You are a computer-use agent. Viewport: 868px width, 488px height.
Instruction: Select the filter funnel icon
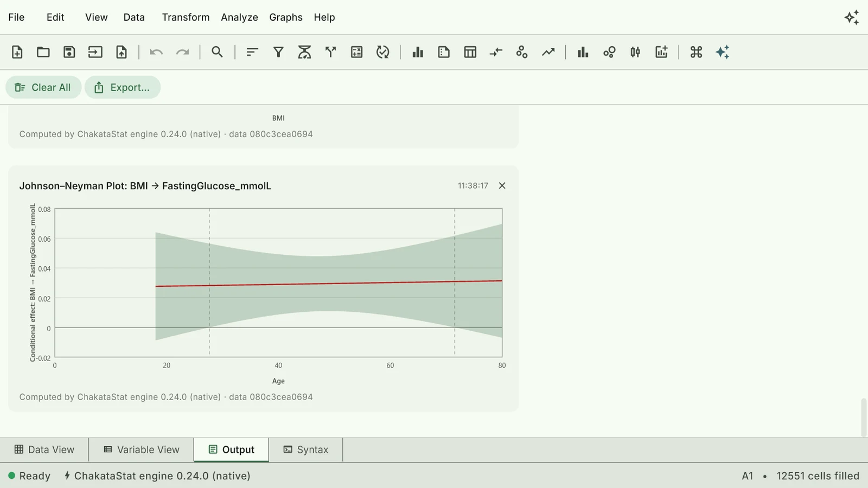pyautogui.click(x=278, y=52)
